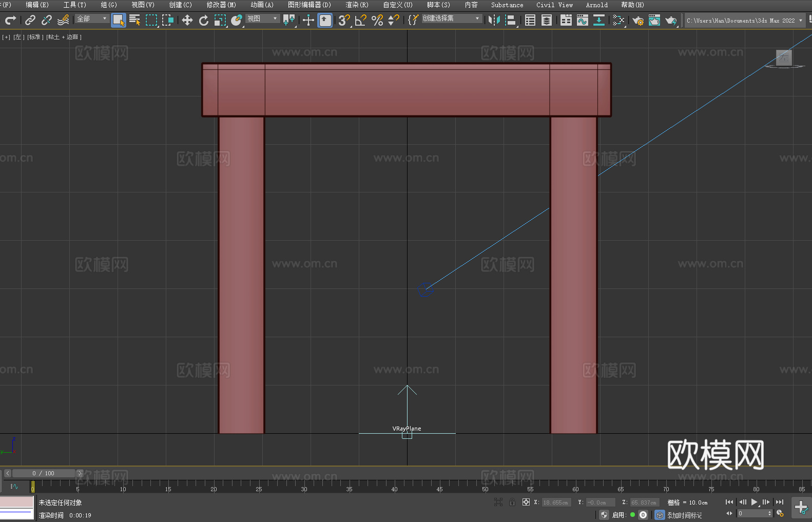Open the 工具(T) menu

pyautogui.click(x=74, y=5)
